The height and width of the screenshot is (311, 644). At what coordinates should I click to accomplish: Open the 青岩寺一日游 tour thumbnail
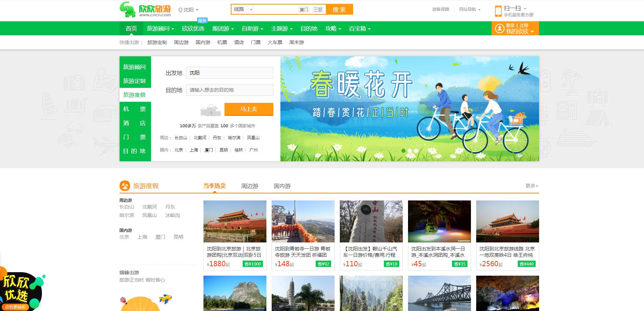click(303, 221)
